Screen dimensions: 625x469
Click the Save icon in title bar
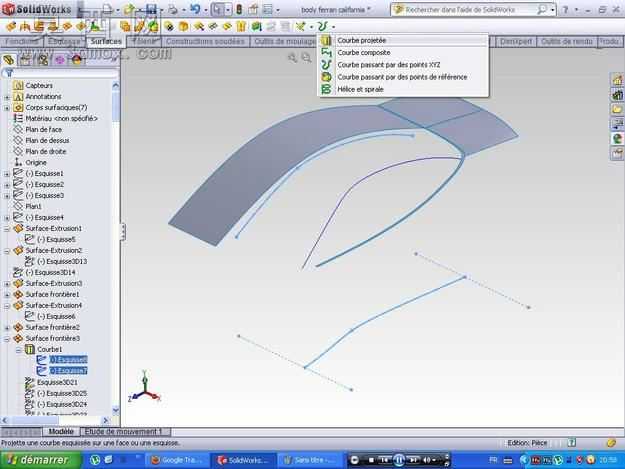coord(151,9)
